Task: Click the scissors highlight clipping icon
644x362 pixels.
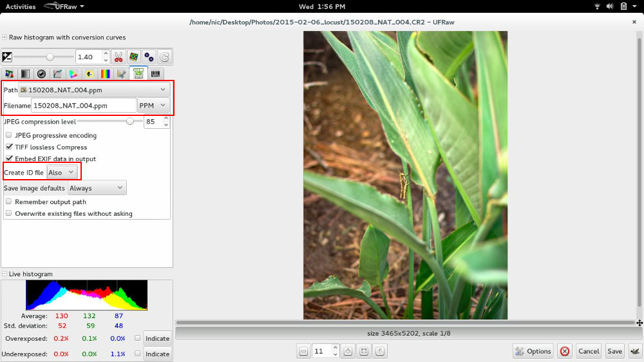Action: click(118, 57)
